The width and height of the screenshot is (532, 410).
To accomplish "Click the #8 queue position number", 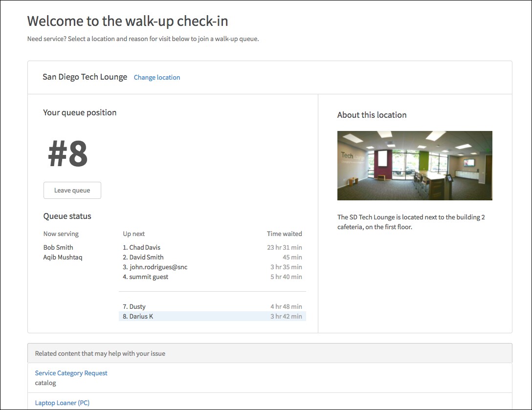I will coord(67,153).
